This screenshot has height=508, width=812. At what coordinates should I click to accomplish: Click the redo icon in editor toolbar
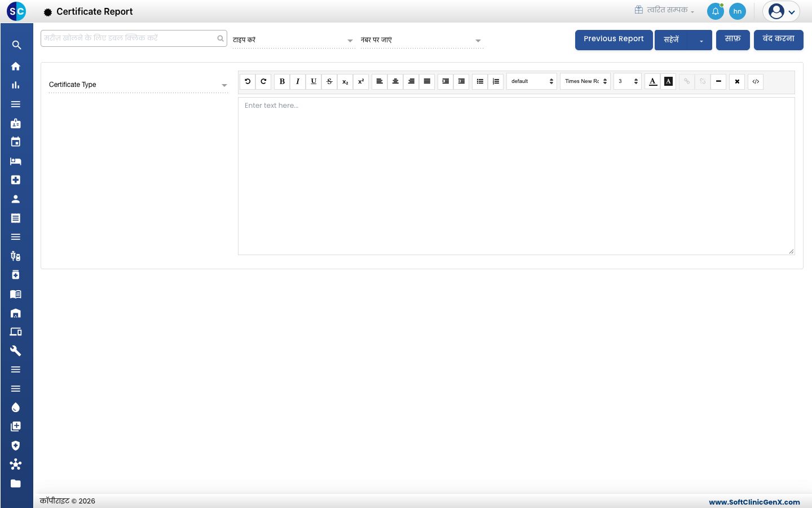point(263,81)
